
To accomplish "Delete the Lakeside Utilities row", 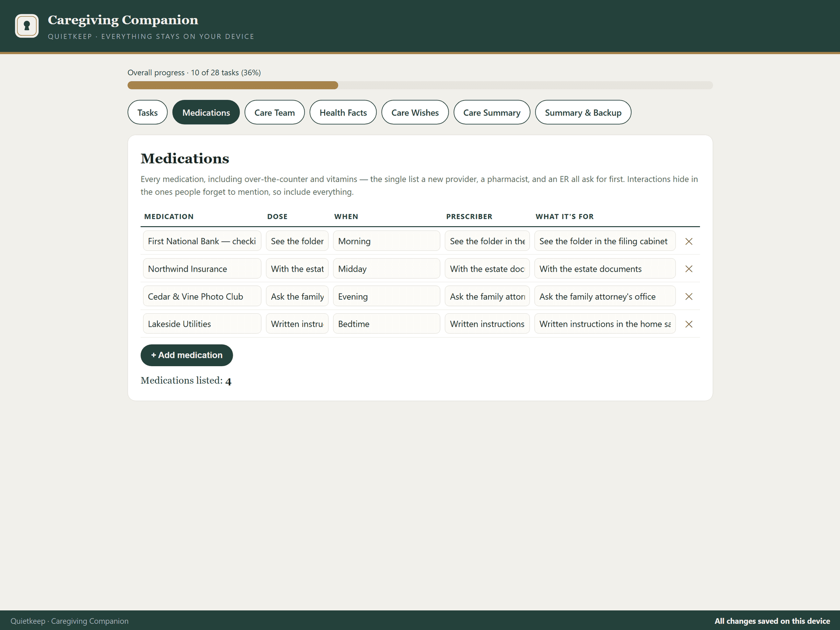I will pos(689,324).
